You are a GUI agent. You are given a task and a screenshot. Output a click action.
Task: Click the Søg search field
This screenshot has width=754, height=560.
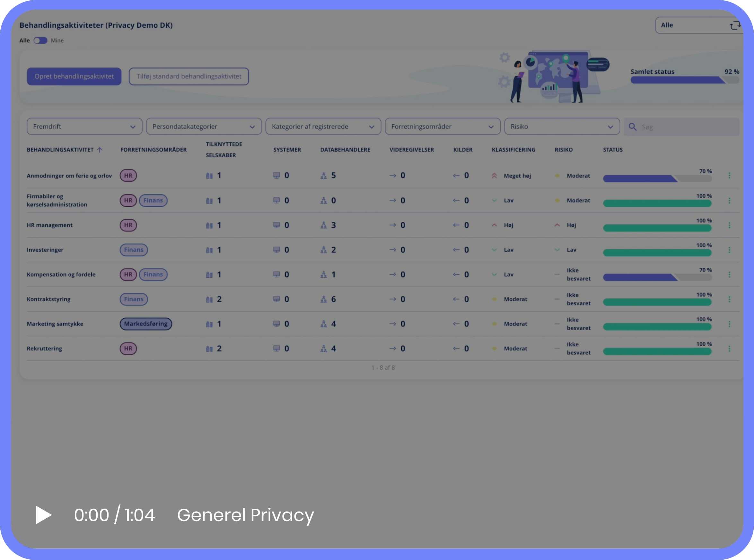pos(682,127)
